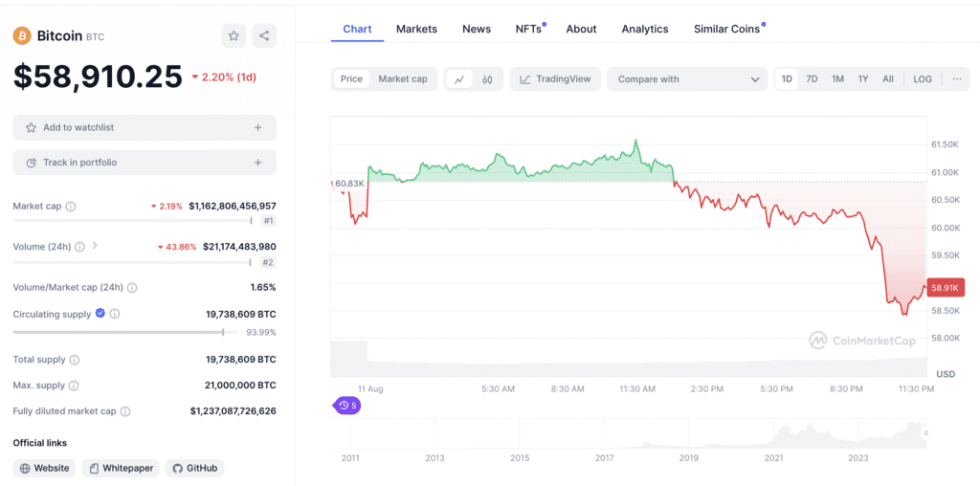Click the Fully diluted market cap info icon
This screenshot has height=486, width=980.
tap(125, 411)
